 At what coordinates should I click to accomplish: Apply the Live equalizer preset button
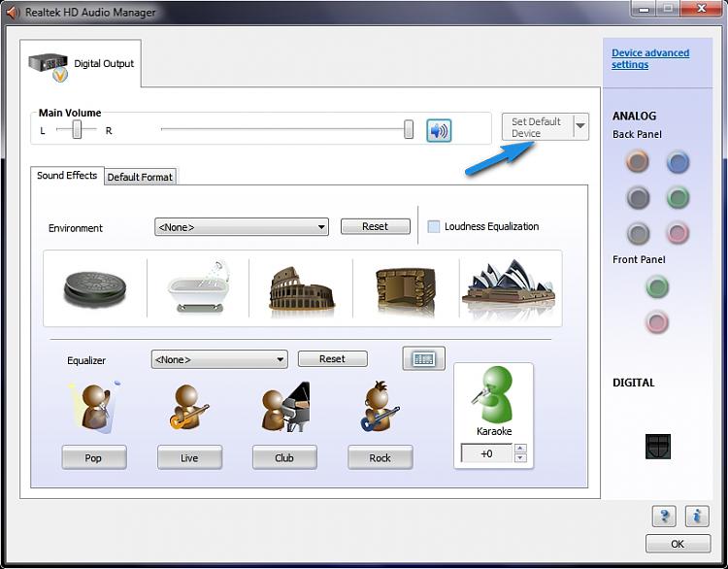tap(189, 458)
